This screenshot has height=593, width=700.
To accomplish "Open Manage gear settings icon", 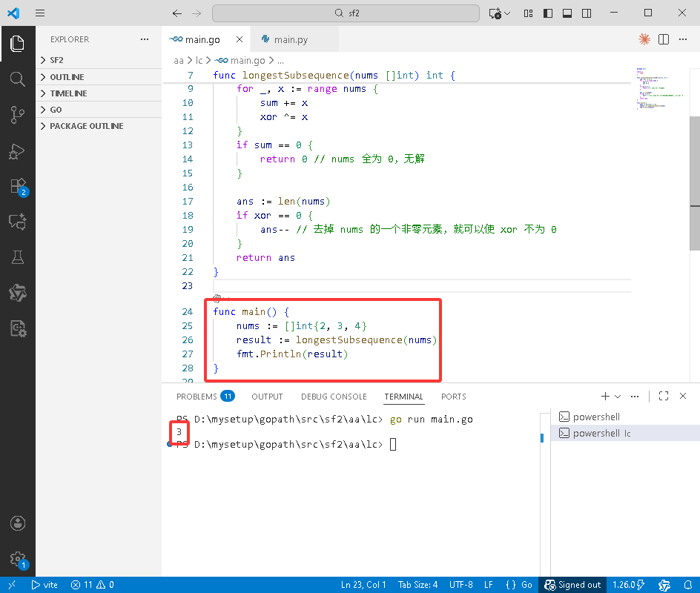I will [19, 559].
